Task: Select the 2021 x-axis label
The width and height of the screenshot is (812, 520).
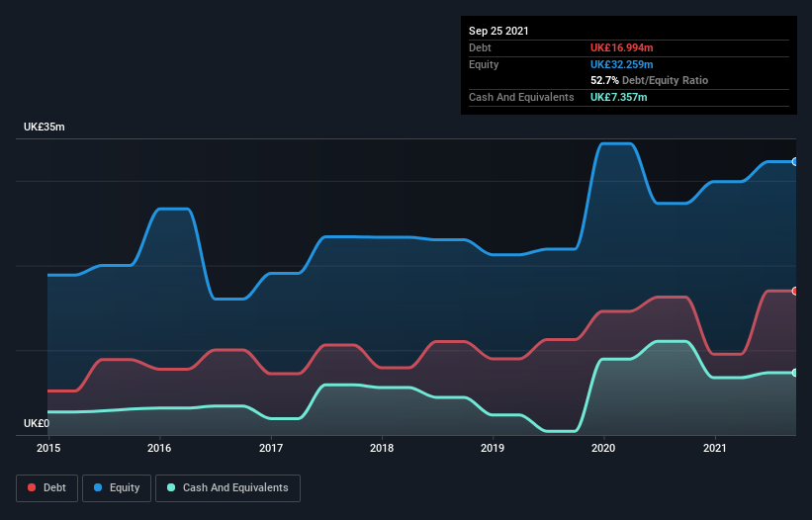Action: pos(715,448)
